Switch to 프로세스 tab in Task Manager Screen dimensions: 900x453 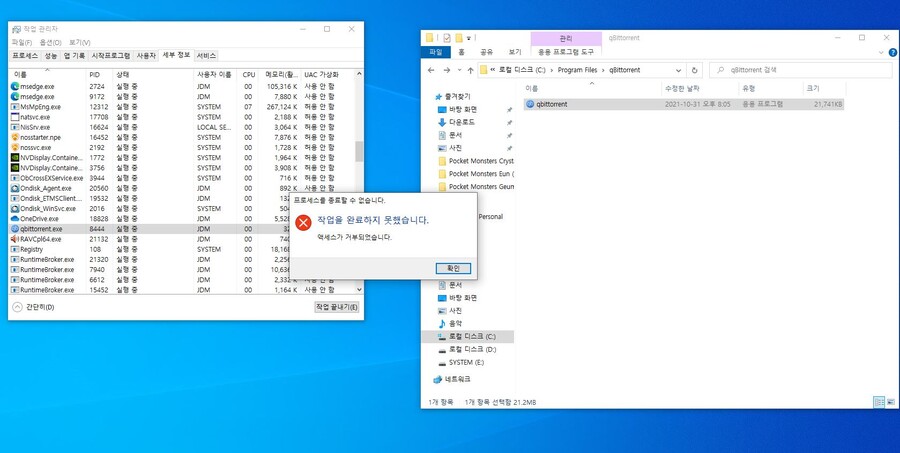(25, 56)
